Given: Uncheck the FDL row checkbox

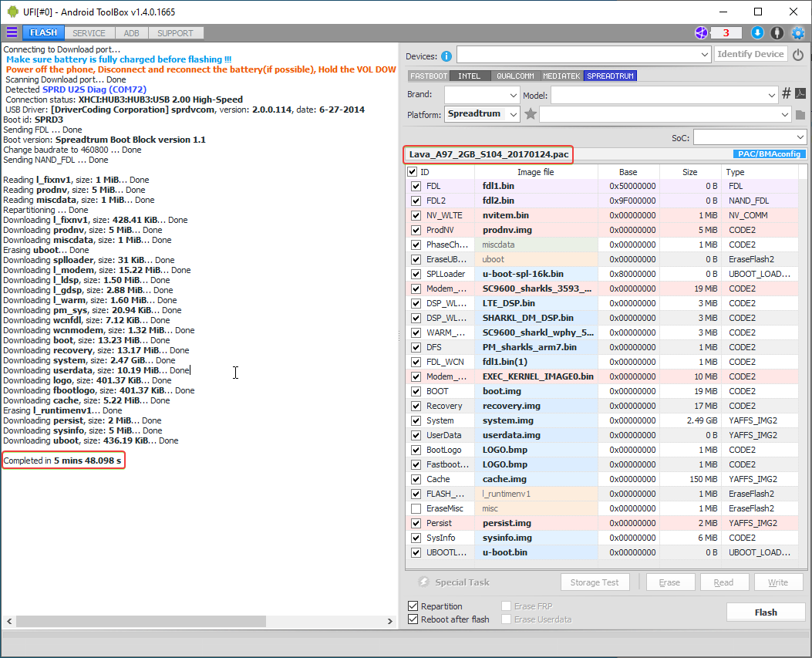Looking at the screenshot, I should 416,186.
